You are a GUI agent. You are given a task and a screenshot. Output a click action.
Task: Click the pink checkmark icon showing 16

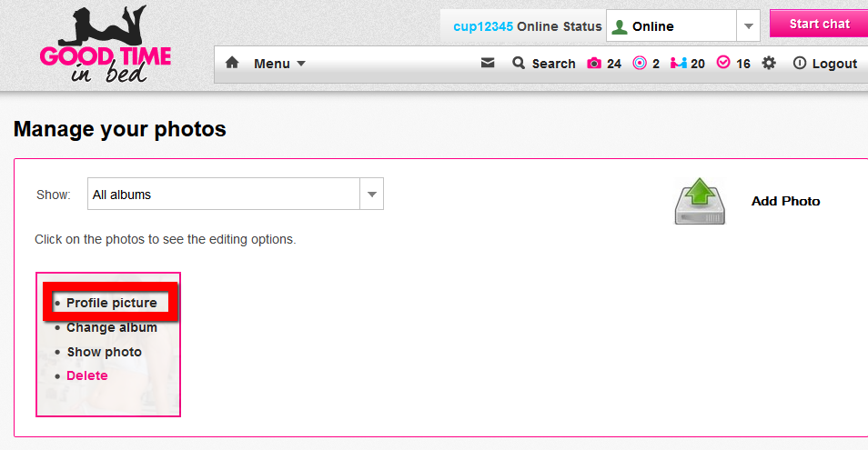[x=724, y=64]
